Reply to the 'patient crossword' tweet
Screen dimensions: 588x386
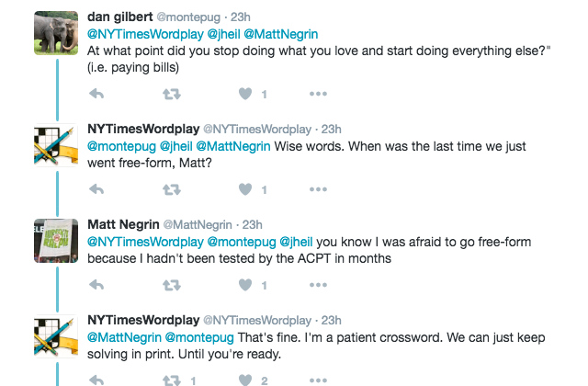pyautogui.click(x=97, y=380)
